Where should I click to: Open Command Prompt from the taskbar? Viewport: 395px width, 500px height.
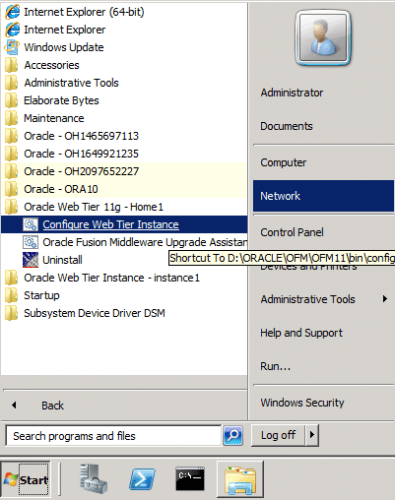[190, 479]
